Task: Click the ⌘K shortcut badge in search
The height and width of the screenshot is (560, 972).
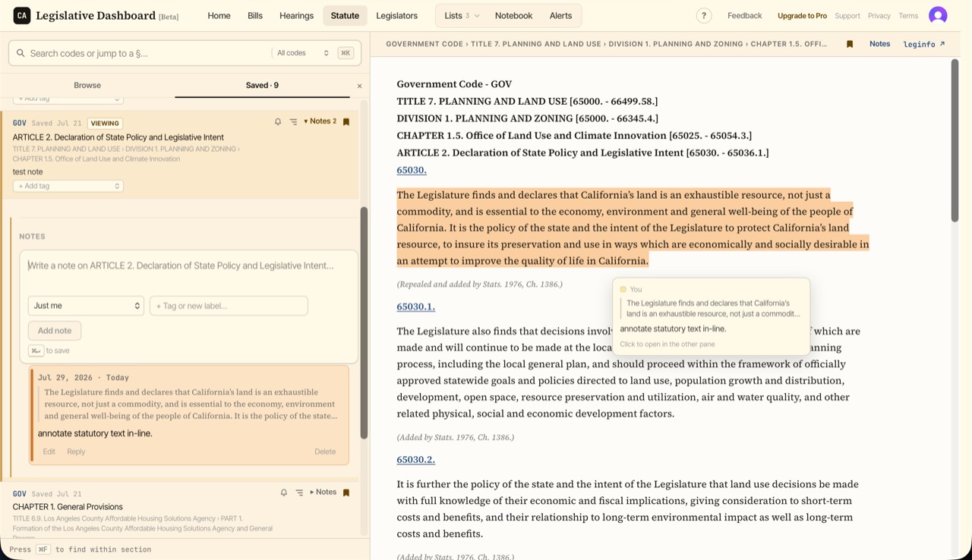Action: pos(346,53)
